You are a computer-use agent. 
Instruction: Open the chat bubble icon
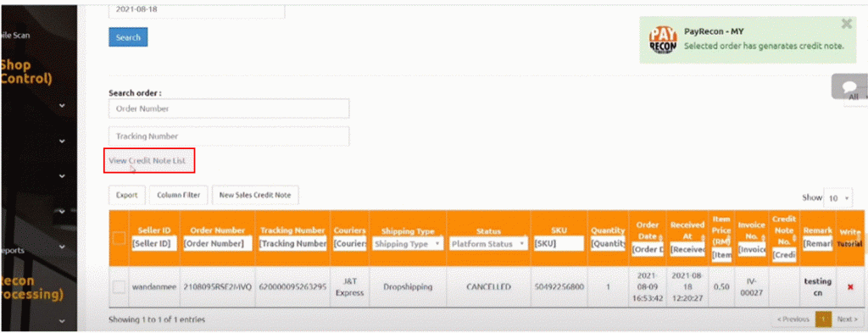point(850,87)
